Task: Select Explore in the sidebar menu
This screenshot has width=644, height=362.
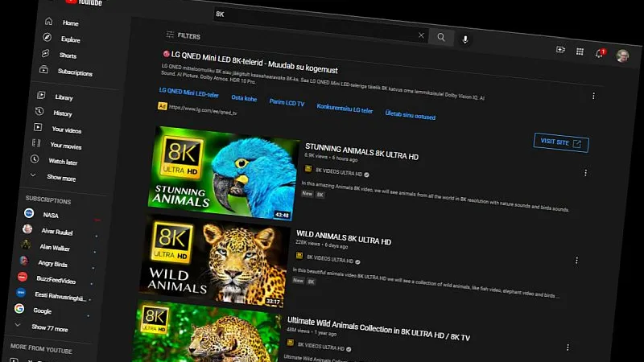Action: click(71, 39)
